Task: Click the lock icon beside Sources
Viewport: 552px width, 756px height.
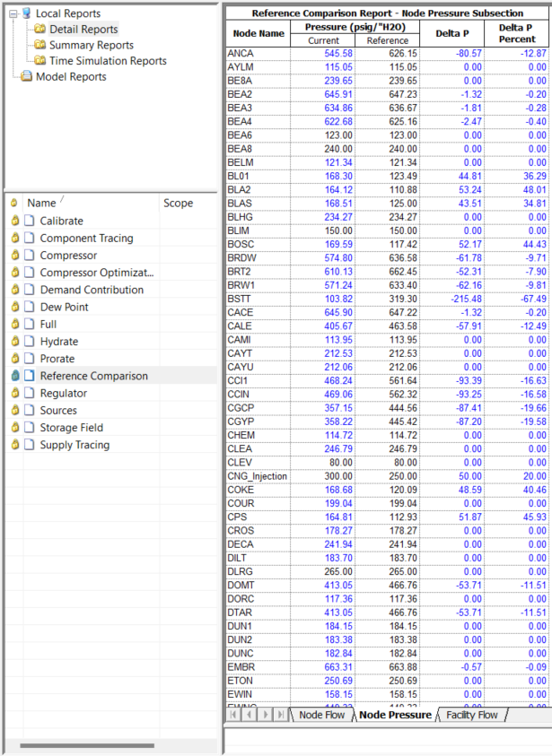Action: click(x=15, y=411)
